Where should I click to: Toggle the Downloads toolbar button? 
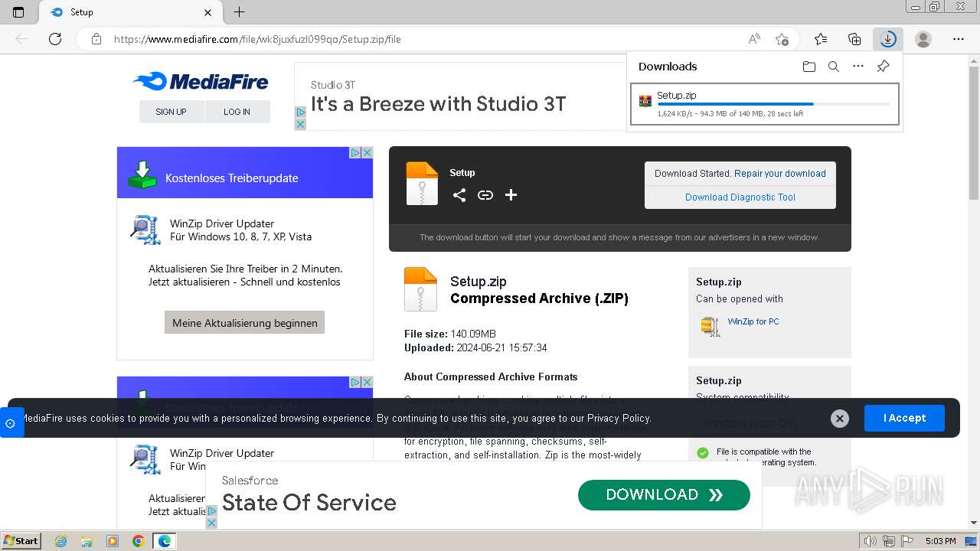tap(888, 39)
